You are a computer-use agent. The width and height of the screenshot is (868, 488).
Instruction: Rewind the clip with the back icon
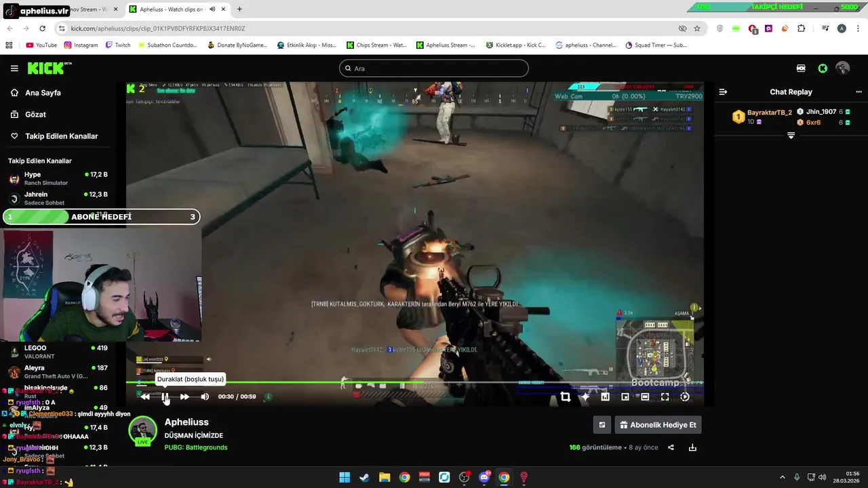[x=145, y=396]
